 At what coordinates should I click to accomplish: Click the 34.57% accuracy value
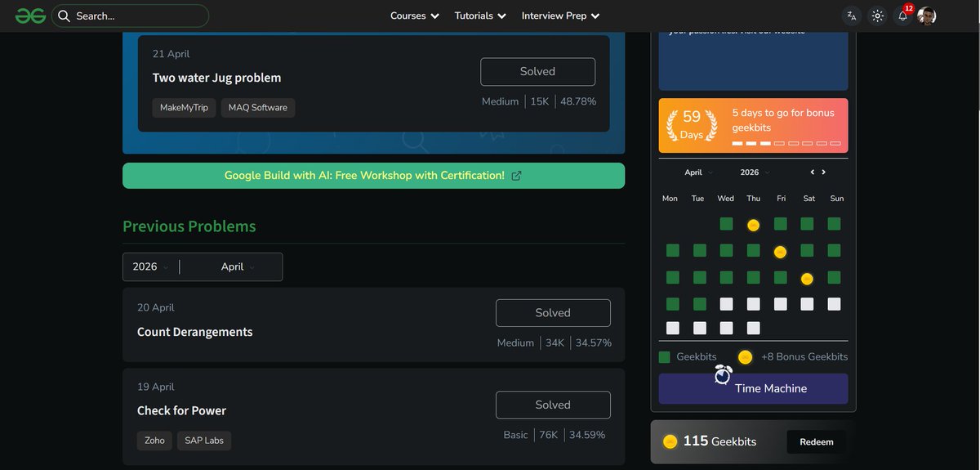coord(594,342)
